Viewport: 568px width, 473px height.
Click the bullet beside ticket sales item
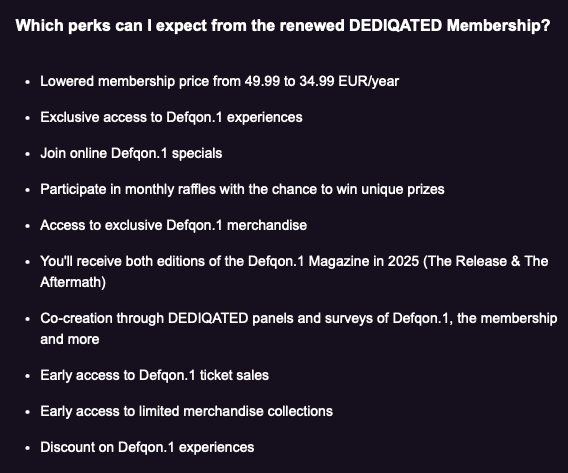[28, 376]
